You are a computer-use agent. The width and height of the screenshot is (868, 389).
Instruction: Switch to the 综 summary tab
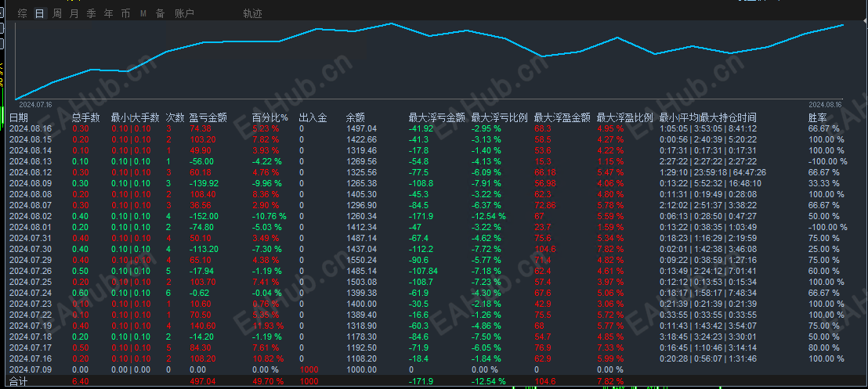pyautogui.click(x=22, y=14)
